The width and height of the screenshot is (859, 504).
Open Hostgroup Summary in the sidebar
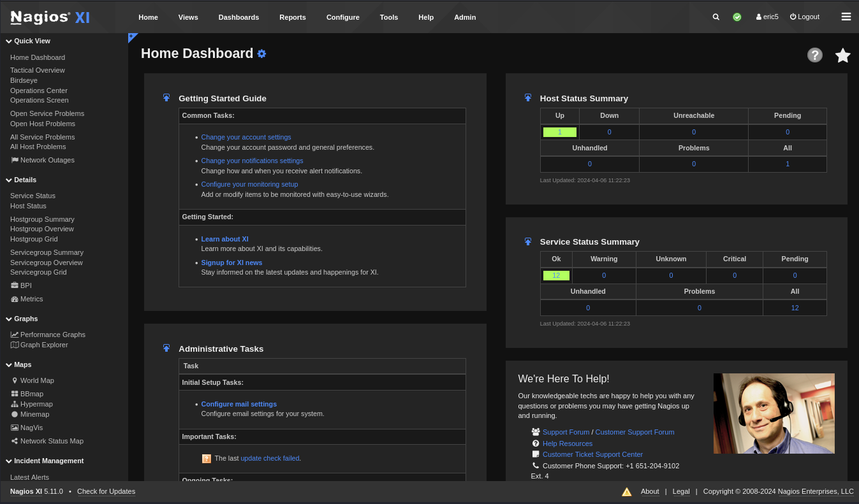pos(42,219)
